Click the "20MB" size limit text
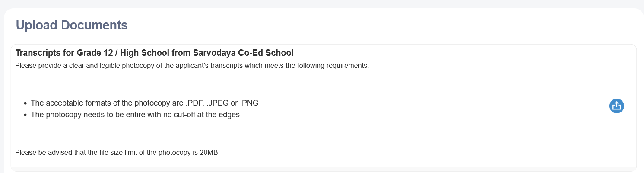The image size is (644, 173). (x=209, y=153)
